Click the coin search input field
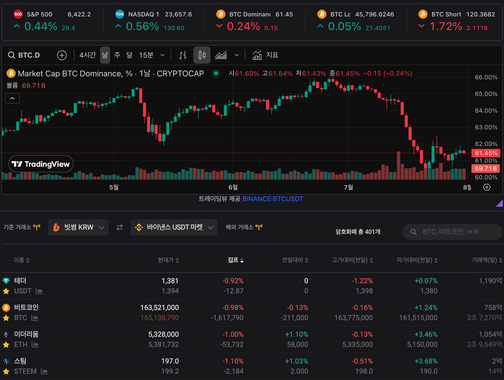This screenshot has width=504, height=380. click(x=453, y=232)
